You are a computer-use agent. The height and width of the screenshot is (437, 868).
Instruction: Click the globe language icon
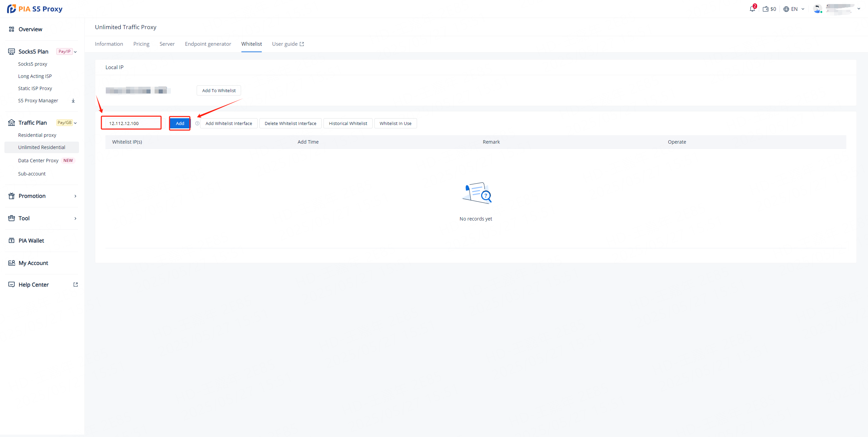pyautogui.click(x=786, y=9)
